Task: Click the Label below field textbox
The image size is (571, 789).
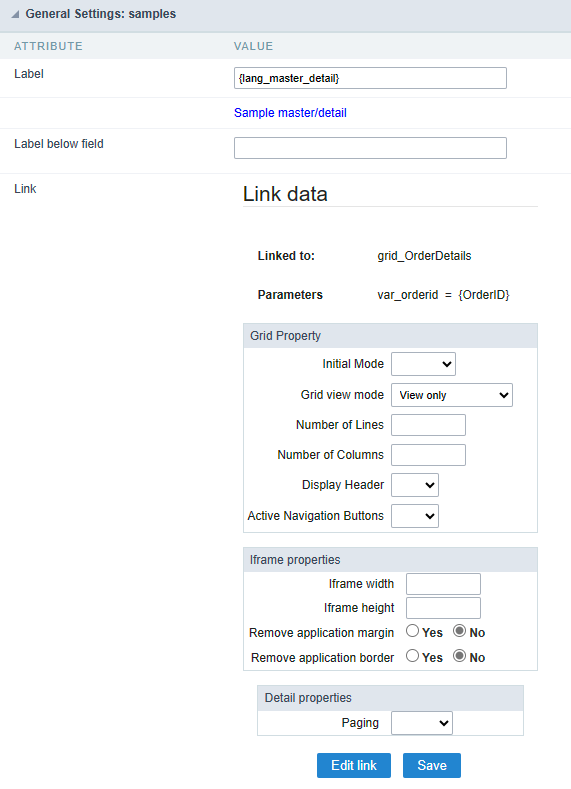Action: [370, 148]
